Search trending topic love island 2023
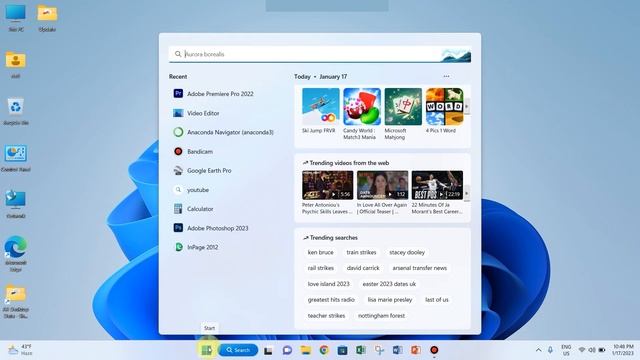Image resolution: width=640 pixels, height=360 pixels. pyautogui.click(x=329, y=284)
